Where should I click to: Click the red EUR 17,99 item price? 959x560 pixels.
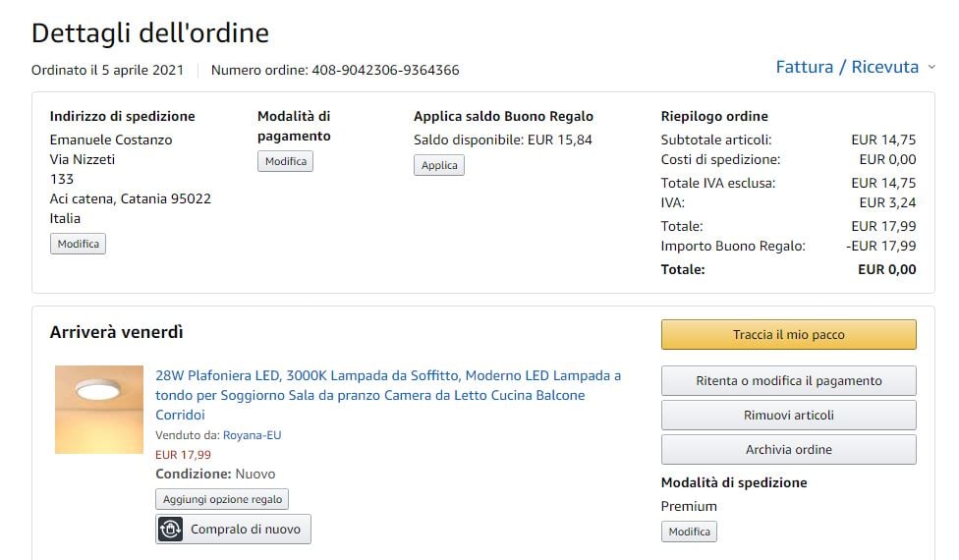[183, 455]
